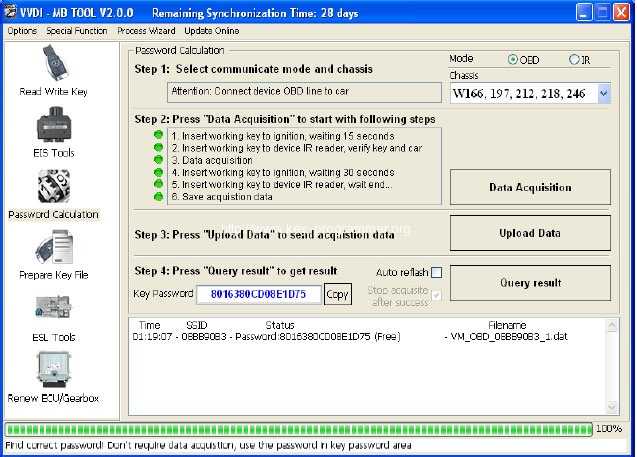The width and height of the screenshot is (637, 457).
Task: Expand the Chassis dropdown list
Action: (604, 93)
